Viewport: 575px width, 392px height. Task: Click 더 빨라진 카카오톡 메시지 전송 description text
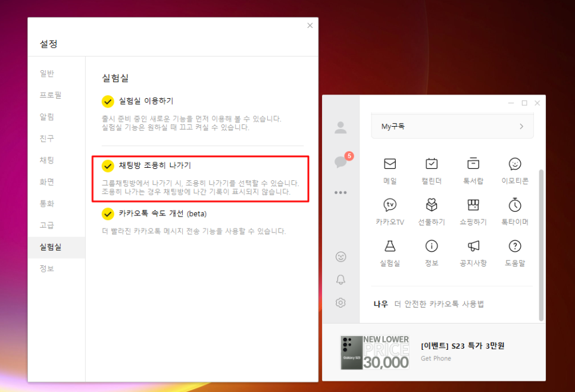click(x=193, y=231)
